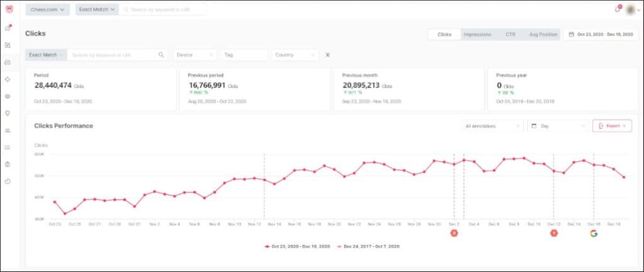
Task: Click the Clicks Performance heading
Action: pos(64,126)
